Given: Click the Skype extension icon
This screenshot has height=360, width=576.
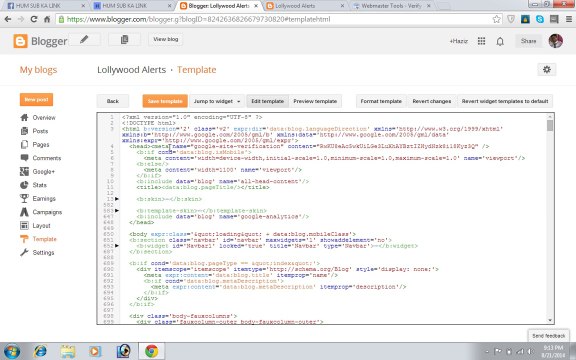Looking at the screenshot, I should (540, 19).
